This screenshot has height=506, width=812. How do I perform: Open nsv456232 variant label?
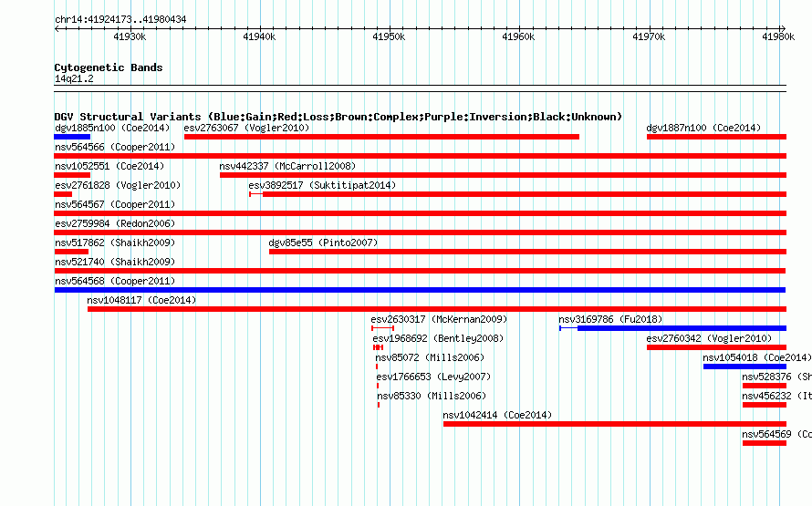click(x=776, y=396)
